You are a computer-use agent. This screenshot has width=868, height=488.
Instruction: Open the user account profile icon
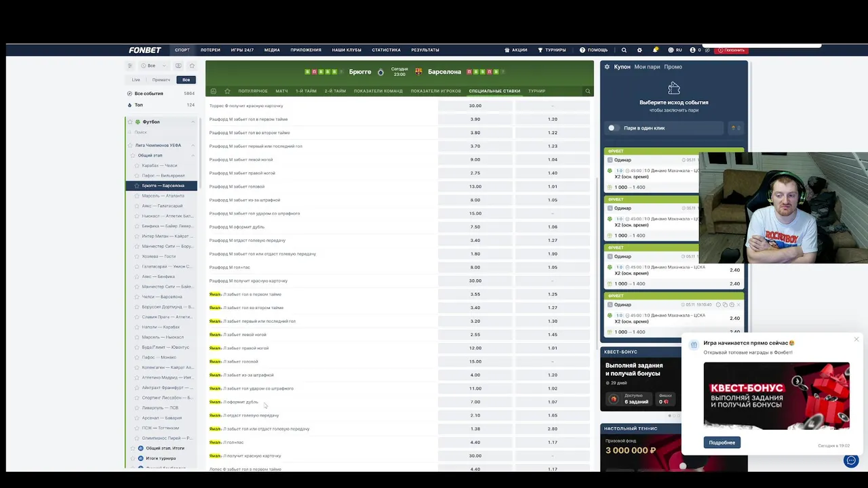pyautogui.click(x=693, y=50)
